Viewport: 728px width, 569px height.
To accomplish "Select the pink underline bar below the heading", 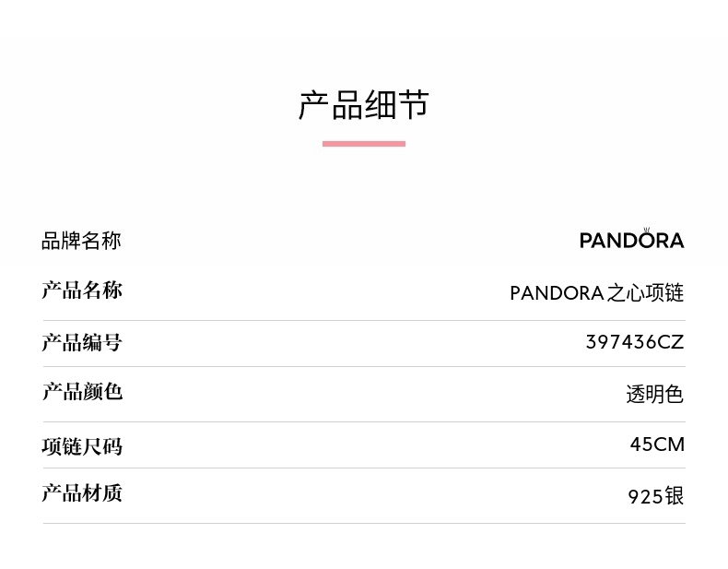I will [x=363, y=144].
